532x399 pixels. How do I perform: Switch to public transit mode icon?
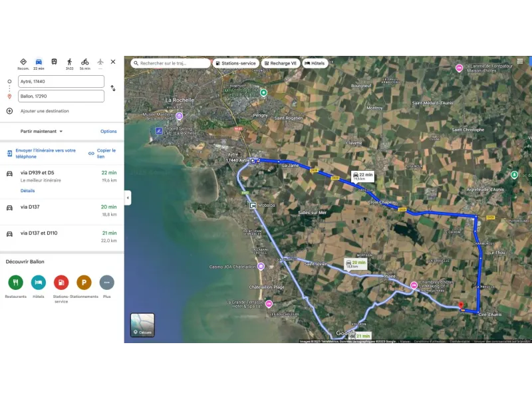pos(55,62)
